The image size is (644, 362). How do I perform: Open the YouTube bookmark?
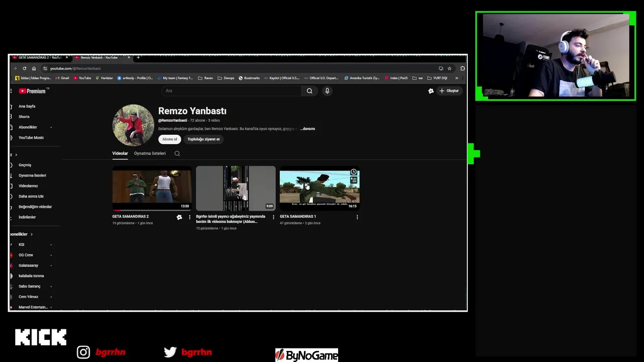(83, 78)
